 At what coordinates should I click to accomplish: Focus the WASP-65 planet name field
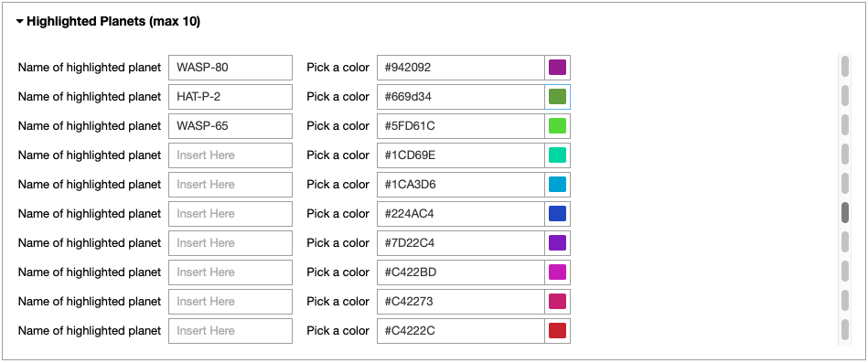click(230, 126)
